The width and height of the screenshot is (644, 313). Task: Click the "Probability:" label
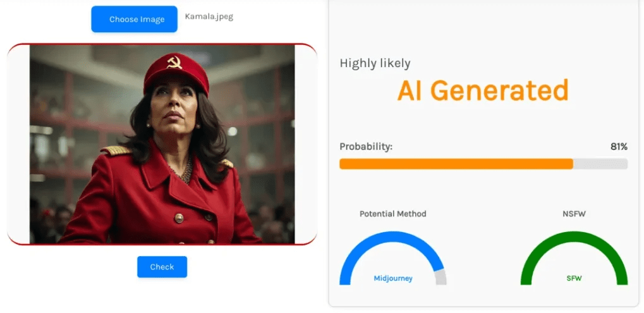pyautogui.click(x=366, y=147)
